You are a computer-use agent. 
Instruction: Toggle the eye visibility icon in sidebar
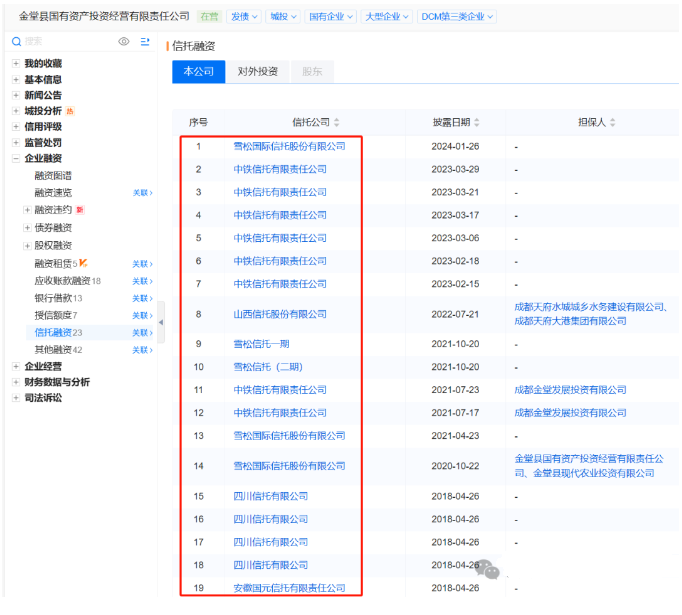click(x=124, y=41)
